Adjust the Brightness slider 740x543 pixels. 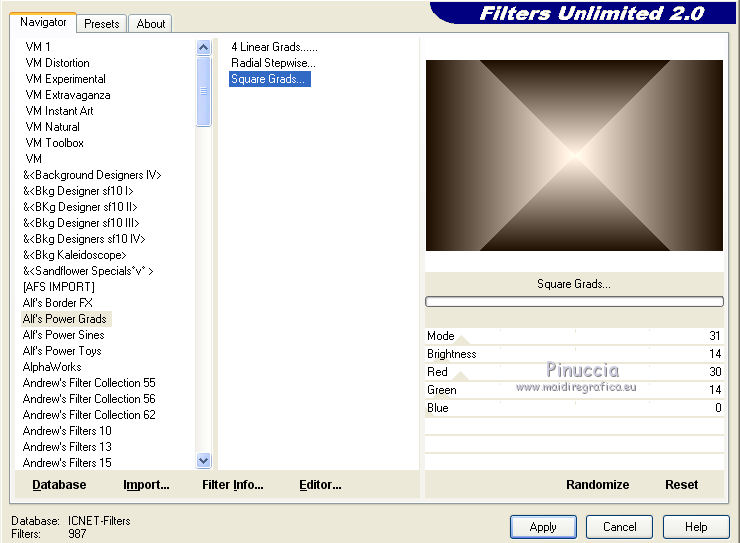point(574,354)
